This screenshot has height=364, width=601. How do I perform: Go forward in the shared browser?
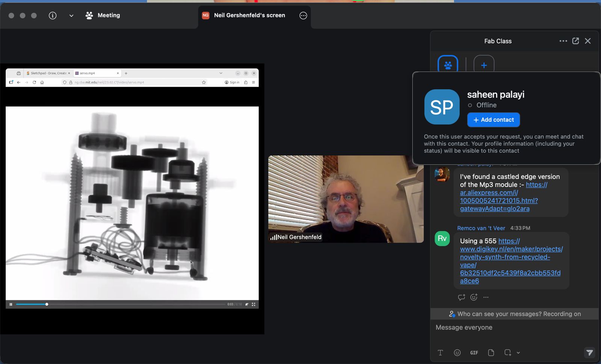tap(27, 82)
